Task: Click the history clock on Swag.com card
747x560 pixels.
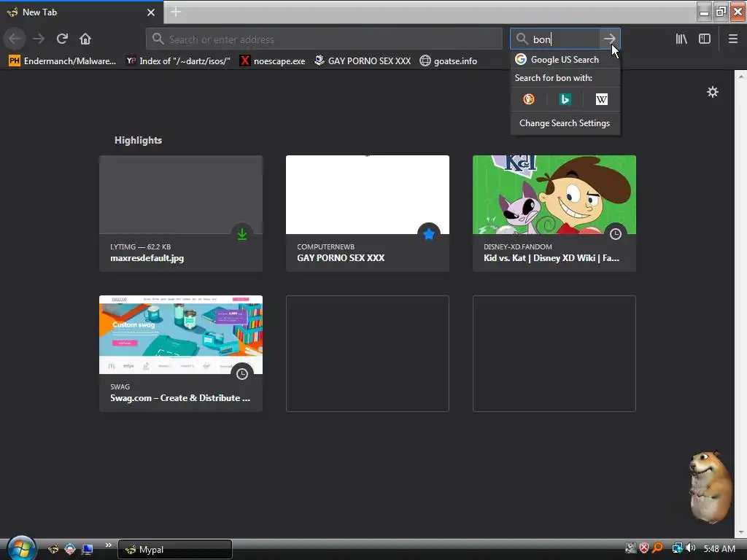Action: pyautogui.click(x=242, y=374)
